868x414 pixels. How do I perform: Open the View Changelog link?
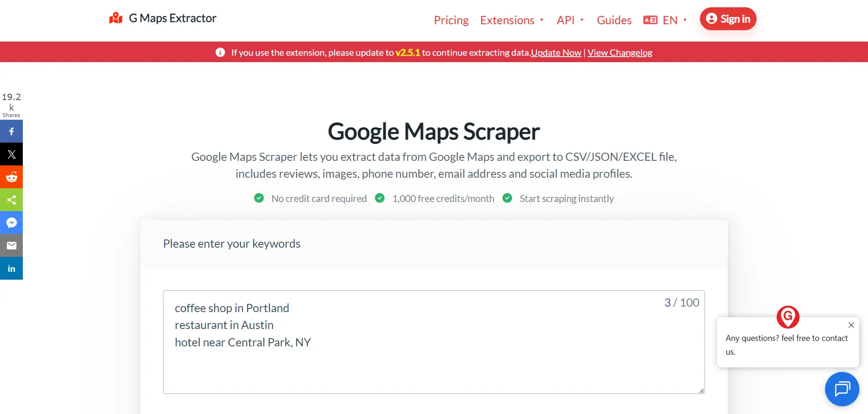(x=620, y=53)
